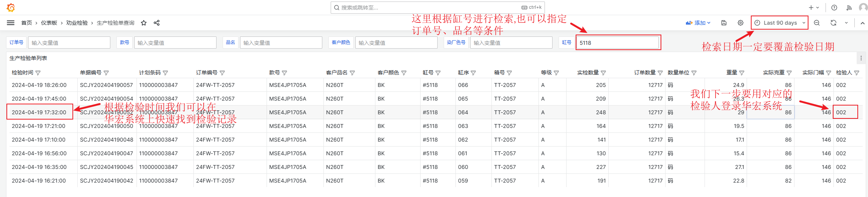Filter the 检验时间 column
This screenshot has height=197, width=868.
38,73
